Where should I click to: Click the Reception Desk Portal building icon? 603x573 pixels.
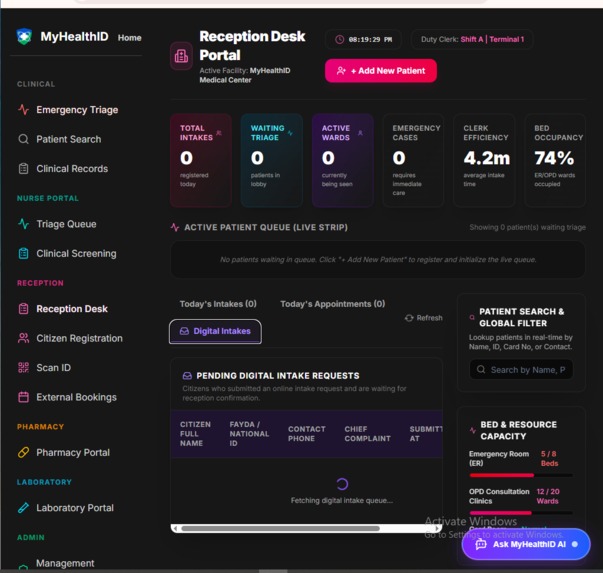182,56
